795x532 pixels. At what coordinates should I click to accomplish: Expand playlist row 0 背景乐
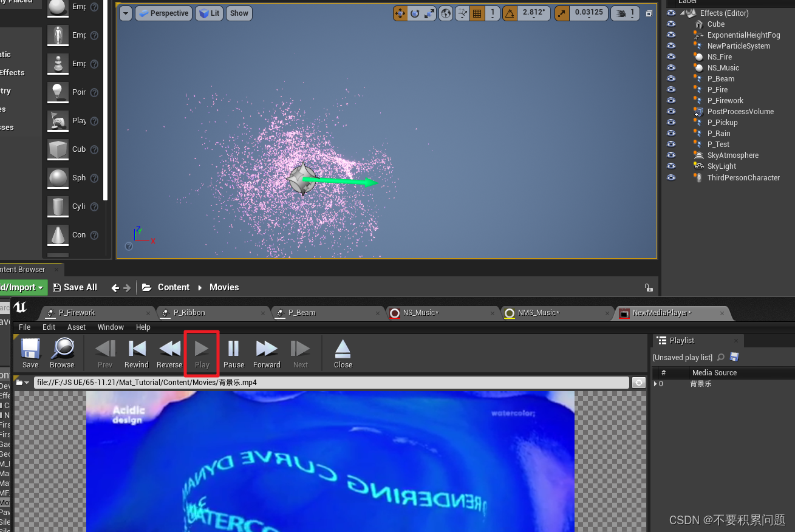point(655,384)
